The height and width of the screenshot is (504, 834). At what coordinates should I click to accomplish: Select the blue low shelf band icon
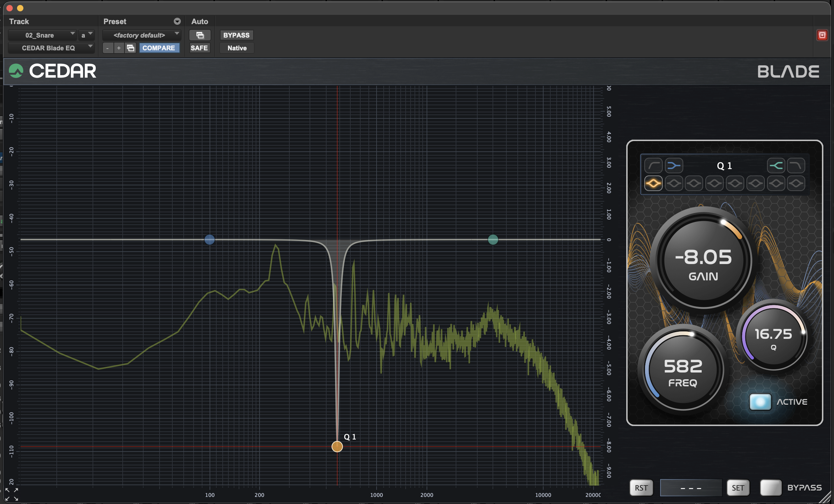[x=674, y=166]
